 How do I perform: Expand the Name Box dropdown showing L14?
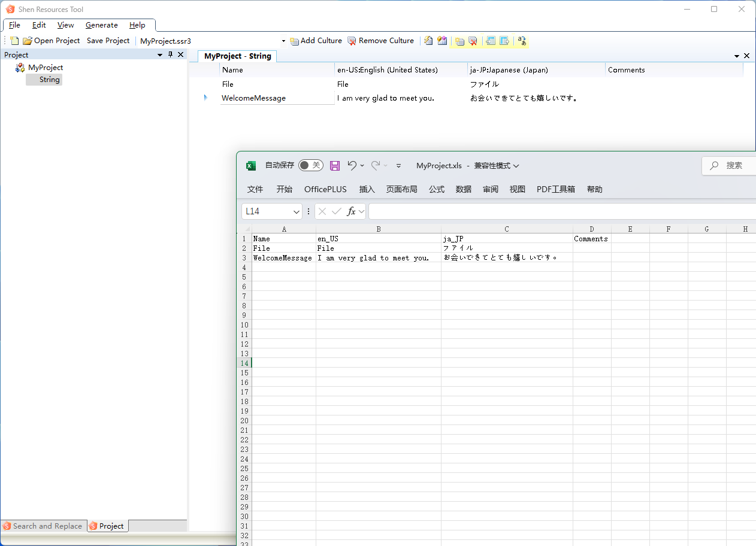(297, 211)
